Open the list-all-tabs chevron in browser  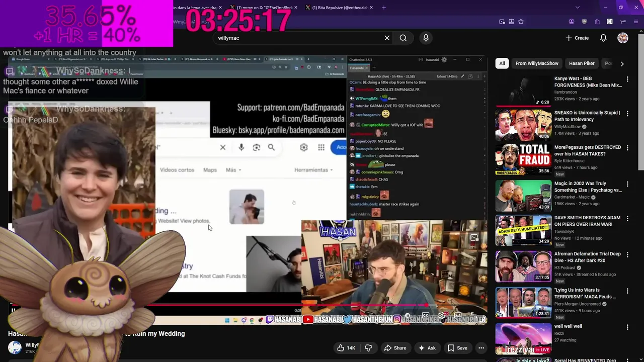[x=577, y=8]
